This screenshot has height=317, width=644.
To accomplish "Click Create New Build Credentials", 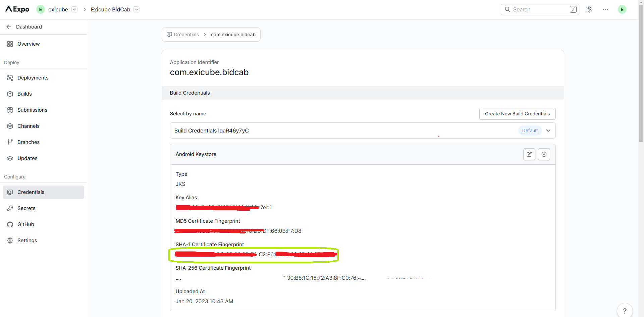I will pos(517,113).
